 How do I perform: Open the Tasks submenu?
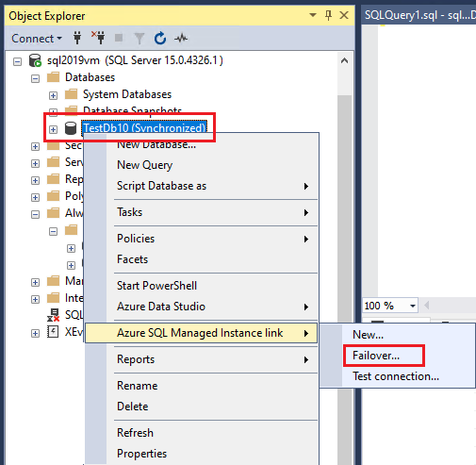(201, 212)
